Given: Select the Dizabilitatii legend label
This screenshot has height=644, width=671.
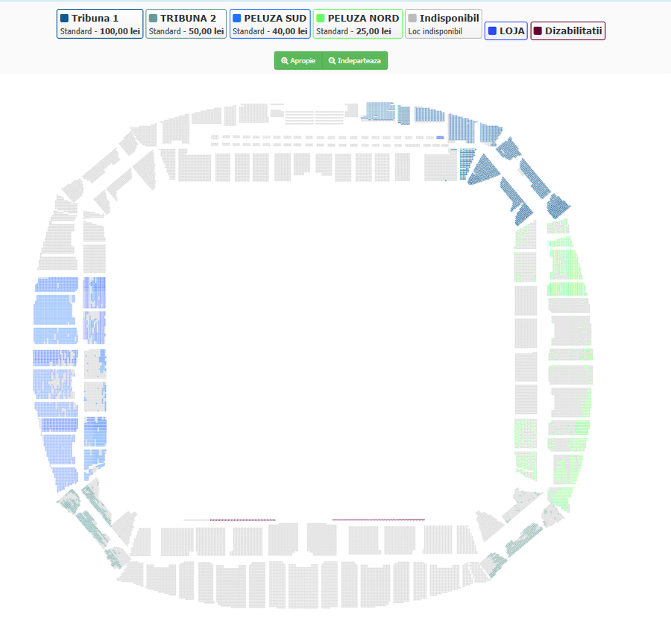Looking at the screenshot, I should (x=573, y=31).
